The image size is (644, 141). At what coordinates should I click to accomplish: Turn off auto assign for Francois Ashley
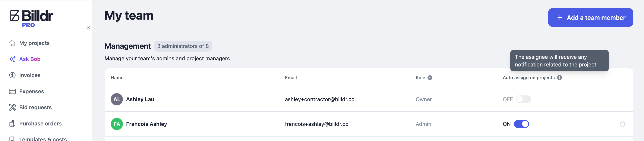521,124
